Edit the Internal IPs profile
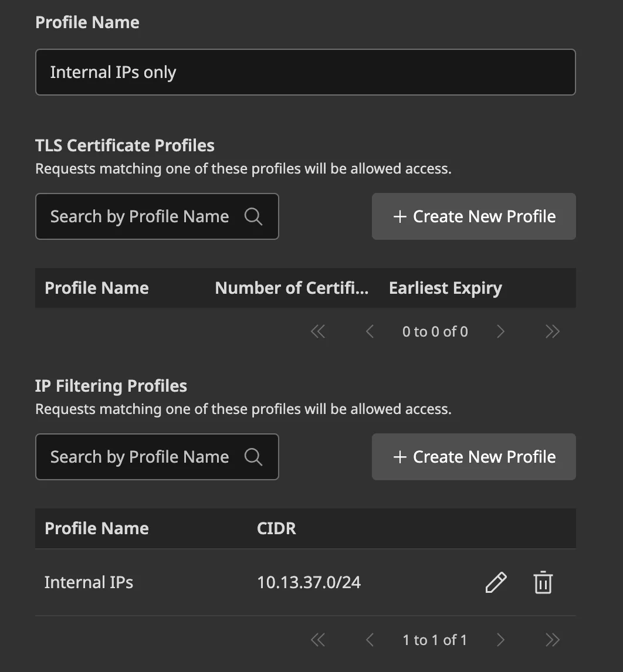 point(496,582)
